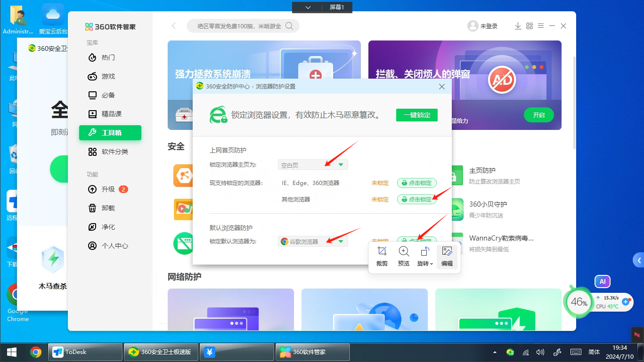
Task: Expand the 旋转 rotate dropdown
Action: [x=425, y=256]
